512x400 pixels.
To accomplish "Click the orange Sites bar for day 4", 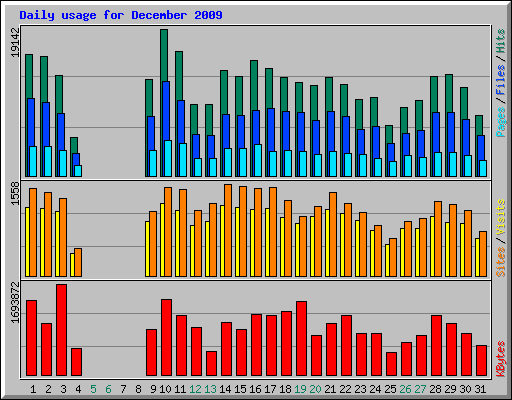I will 78,262.
